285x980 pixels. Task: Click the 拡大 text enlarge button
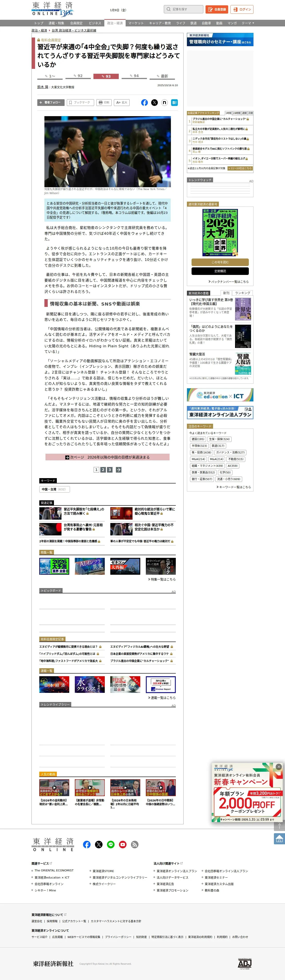(x=122, y=102)
